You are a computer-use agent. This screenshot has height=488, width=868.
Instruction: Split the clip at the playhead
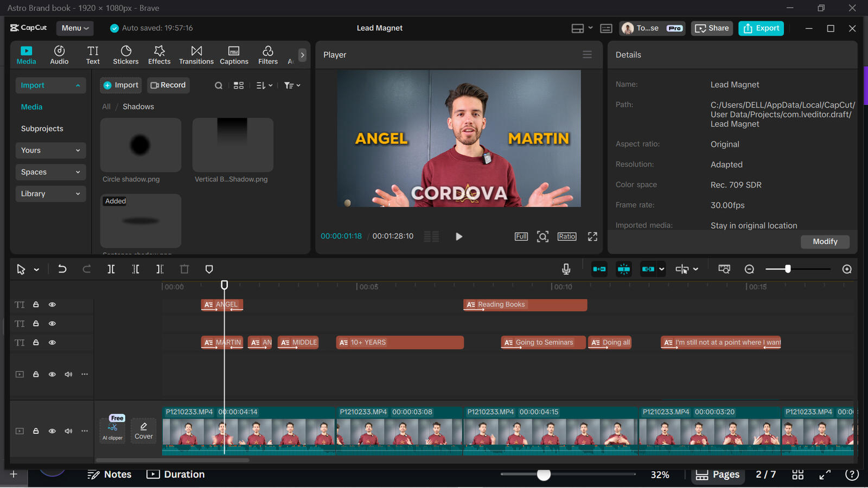(x=111, y=269)
